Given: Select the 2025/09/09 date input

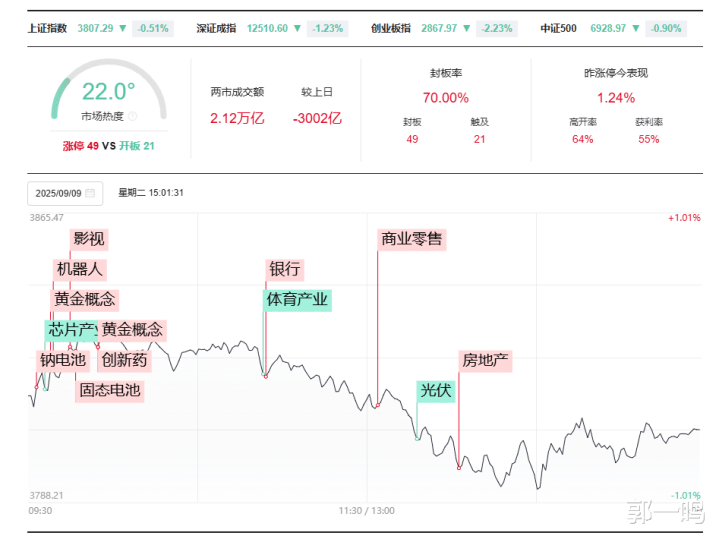Looking at the screenshot, I should coord(58,193).
